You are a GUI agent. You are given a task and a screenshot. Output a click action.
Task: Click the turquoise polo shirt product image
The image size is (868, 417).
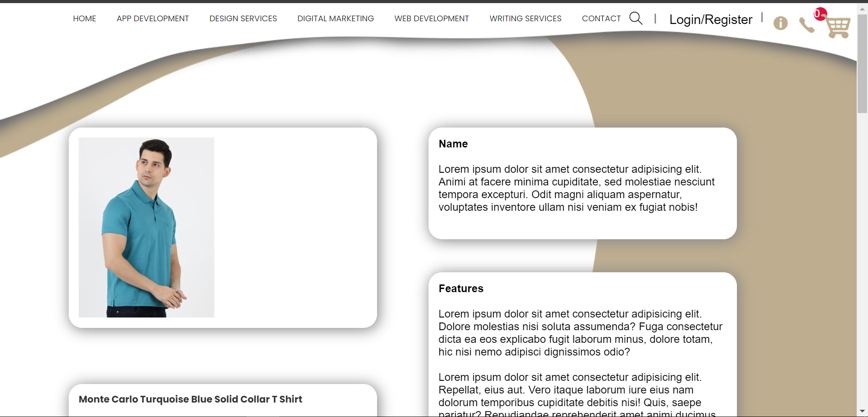click(146, 227)
